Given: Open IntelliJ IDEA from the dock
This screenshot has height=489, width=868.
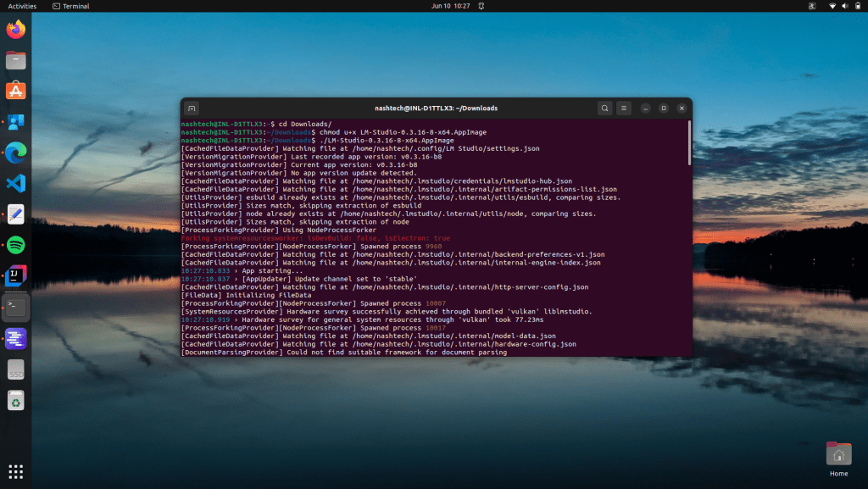Looking at the screenshot, I should point(16,275).
